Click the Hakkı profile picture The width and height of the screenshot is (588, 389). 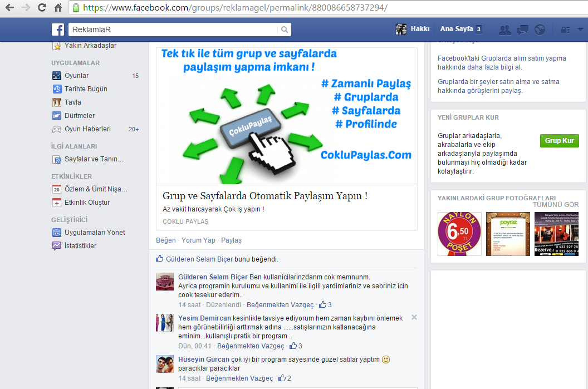coord(401,29)
